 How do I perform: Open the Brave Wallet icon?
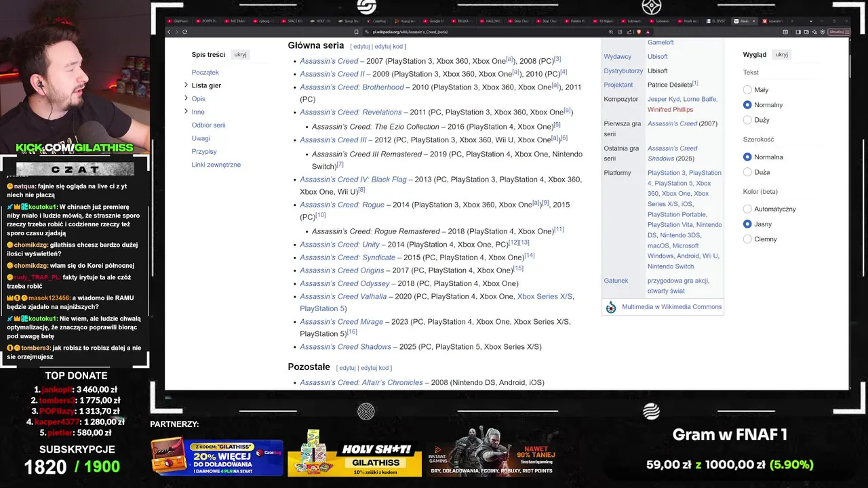[806, 32]
